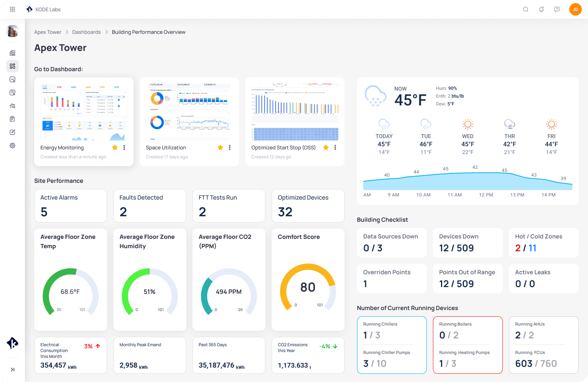Open the JD user avatar

576,9
